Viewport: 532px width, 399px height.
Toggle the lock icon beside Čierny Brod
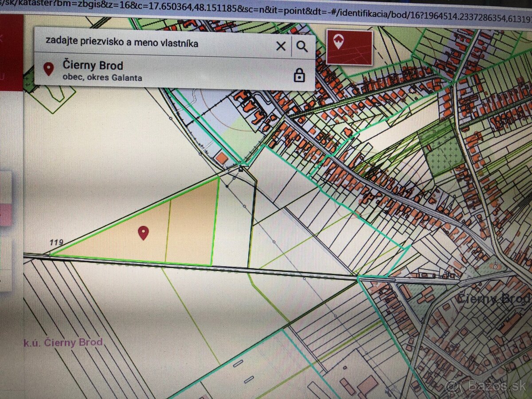pos(299,75)
